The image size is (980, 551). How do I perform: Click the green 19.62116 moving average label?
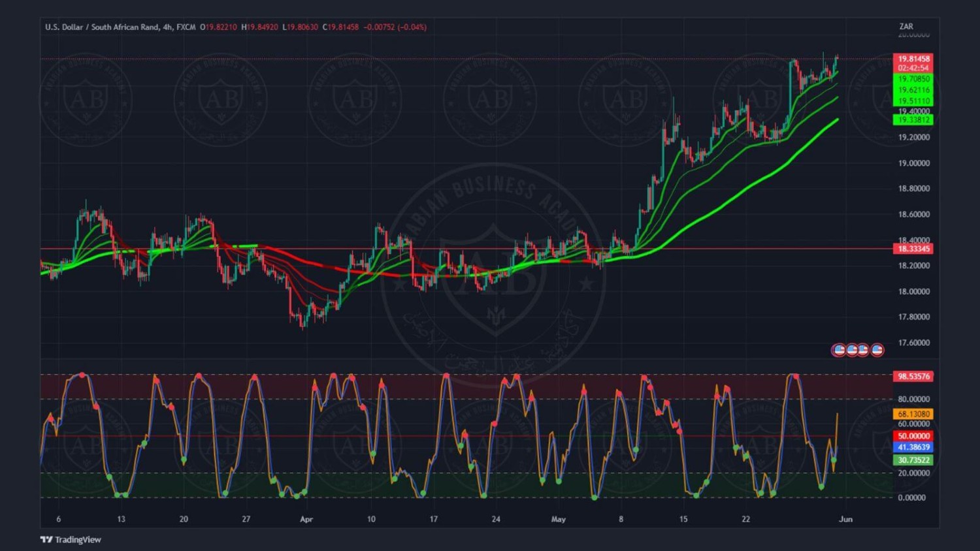(x=913, y=90)
